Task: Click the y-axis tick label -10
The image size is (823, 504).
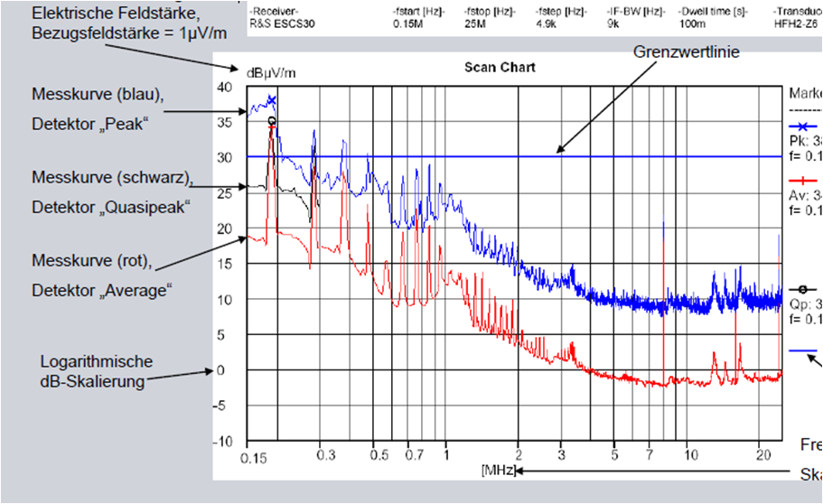Action: pyautogui.click(x=222, y=442)
